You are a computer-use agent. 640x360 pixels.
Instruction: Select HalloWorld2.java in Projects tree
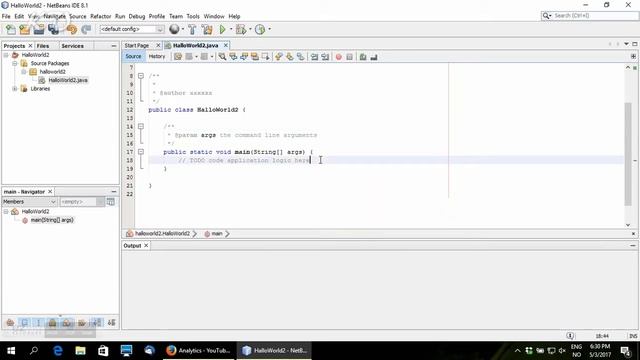tap(68, 80)
